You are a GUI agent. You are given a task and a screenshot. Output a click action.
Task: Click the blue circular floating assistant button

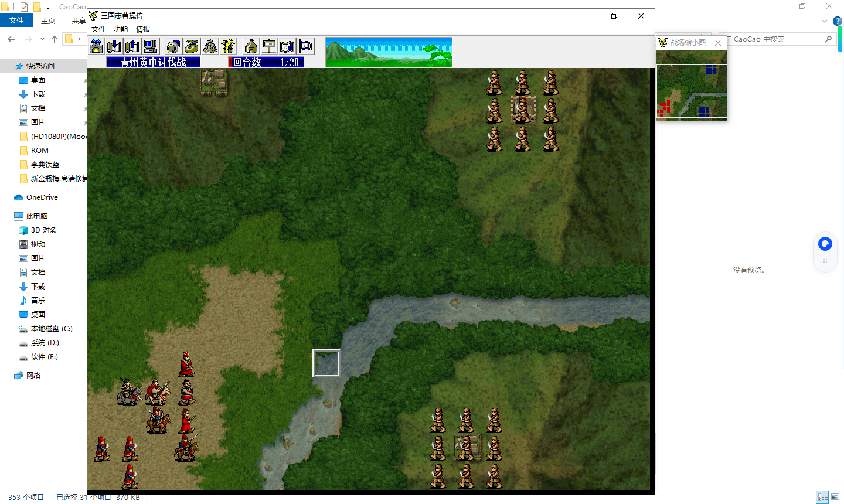(x=825, y=244)
